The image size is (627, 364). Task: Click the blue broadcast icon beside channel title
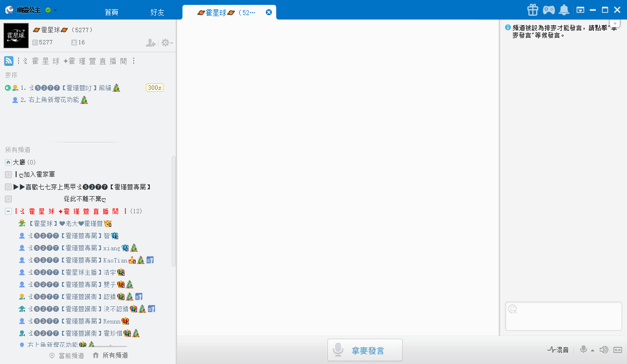coord(8,61)
